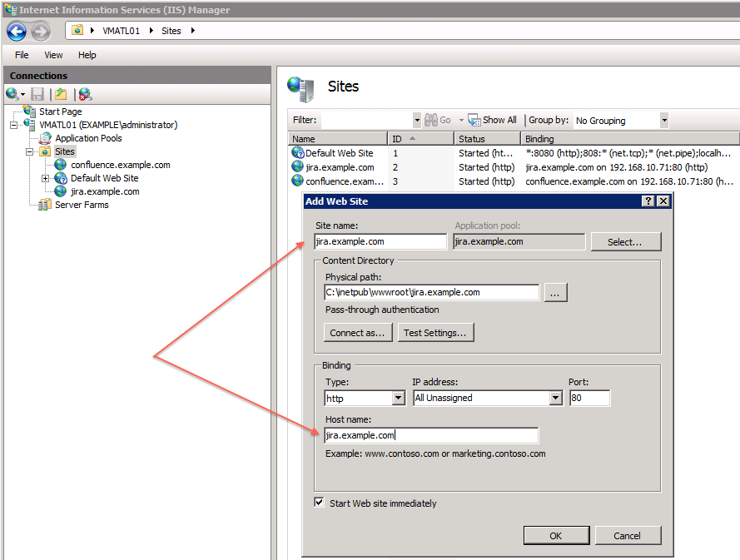Click the Start Page icon in tree
740x560 pixels.
tap(30, 112)
